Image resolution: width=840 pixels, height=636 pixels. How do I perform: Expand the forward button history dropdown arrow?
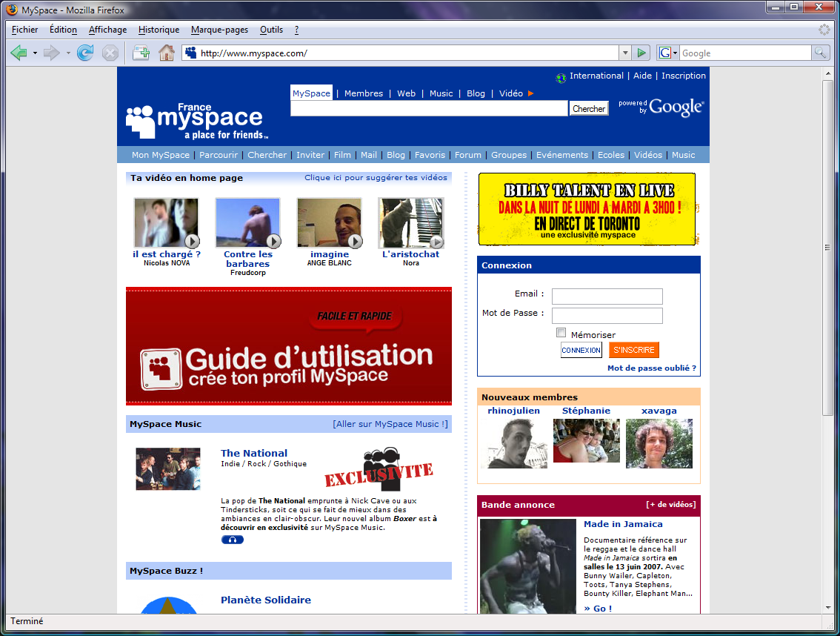(x=68, y=53)
